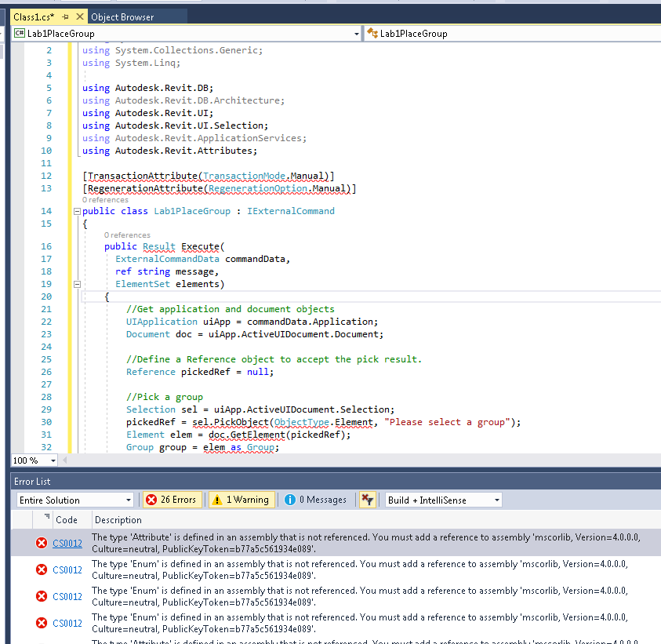The image size is (661, 644).
Task: Sort by the Code column header
Action: pos(67,520)
